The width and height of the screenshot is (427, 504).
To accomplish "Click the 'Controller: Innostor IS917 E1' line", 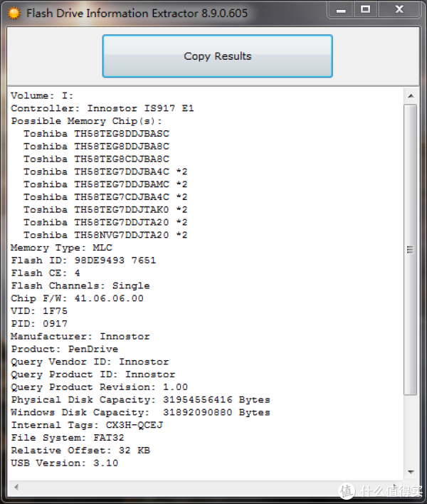I will [102, 108].
